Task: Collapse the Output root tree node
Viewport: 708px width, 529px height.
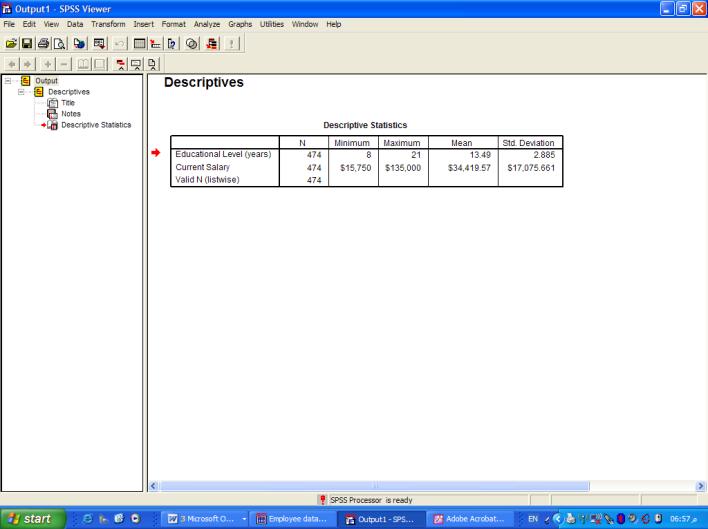Action: click(8, 81)
